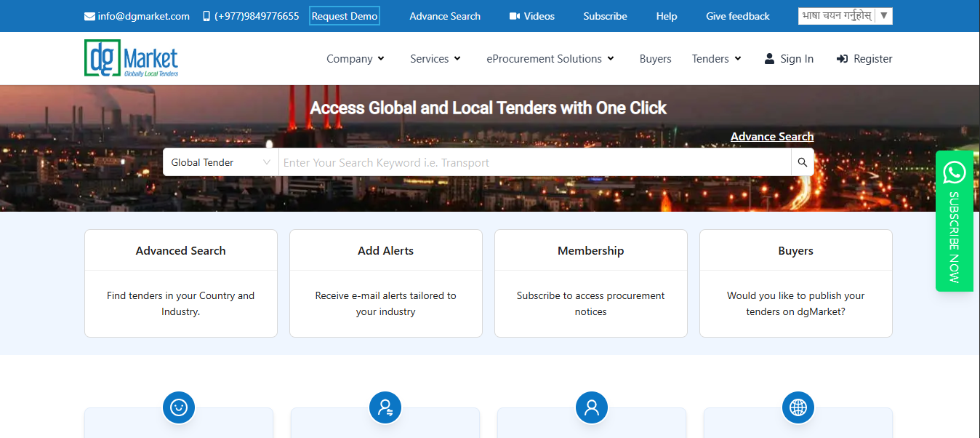Screen dimensions: 980x438
Task: Click the phone icon in the top bar
Action: pyautogui.click(x=206, y=15)
